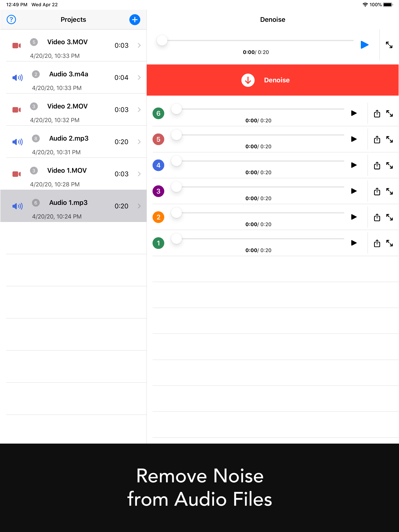Click the share icon on track 1
Screen dimensions: 399x532
377,243
